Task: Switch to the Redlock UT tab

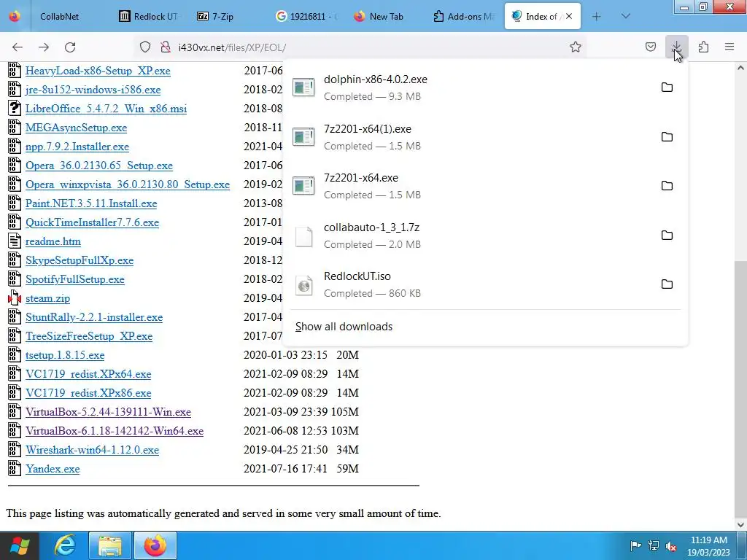Action: coord(149,16)
